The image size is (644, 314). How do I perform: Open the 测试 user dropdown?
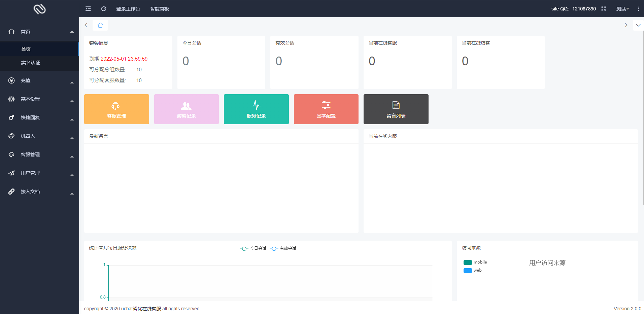coord(622,9)
